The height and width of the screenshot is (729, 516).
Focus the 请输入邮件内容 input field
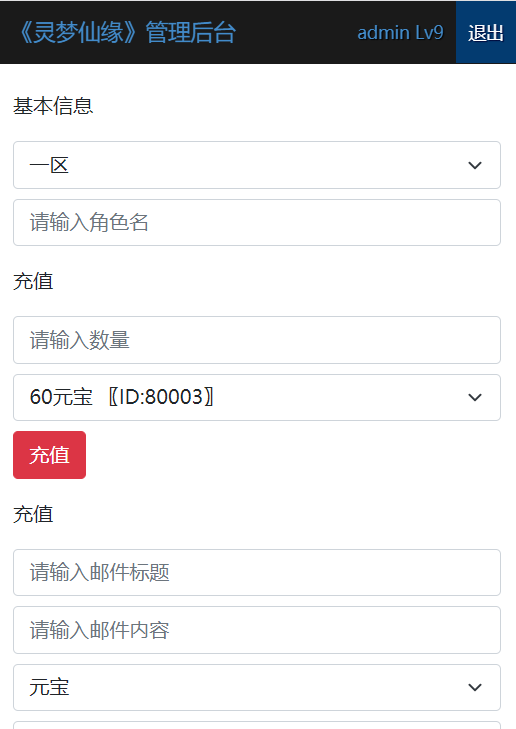[257, 630]
